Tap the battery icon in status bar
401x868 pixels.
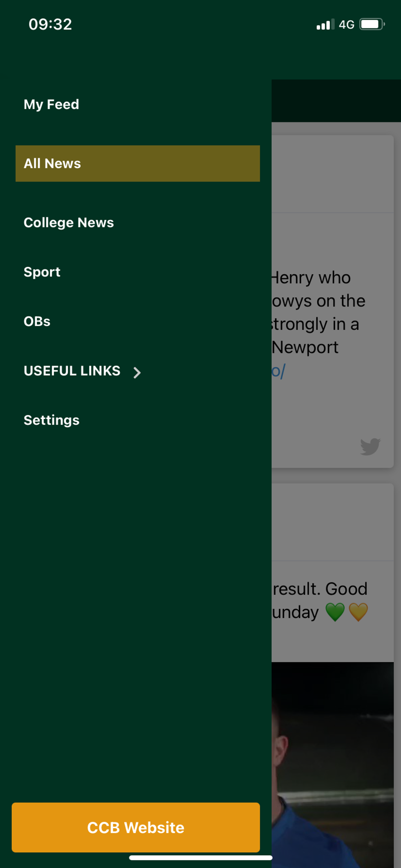[372, 24]
